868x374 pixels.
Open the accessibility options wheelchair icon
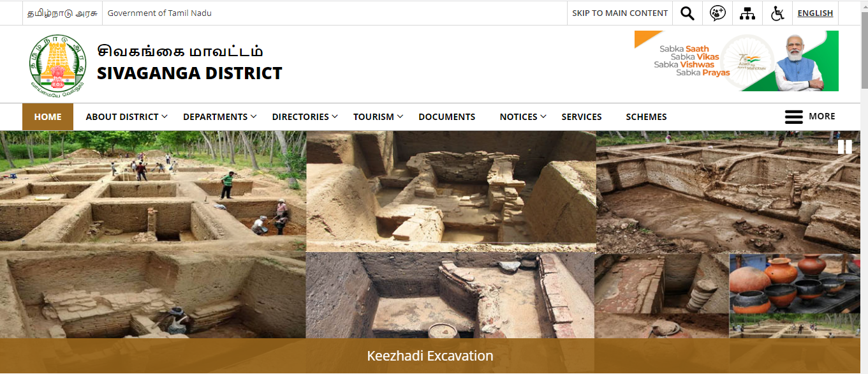coord(777,13)
